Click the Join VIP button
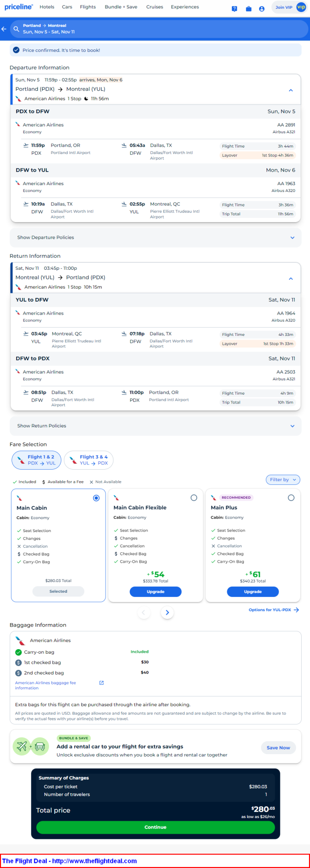The image size is (310, 868). click(290, 7)
